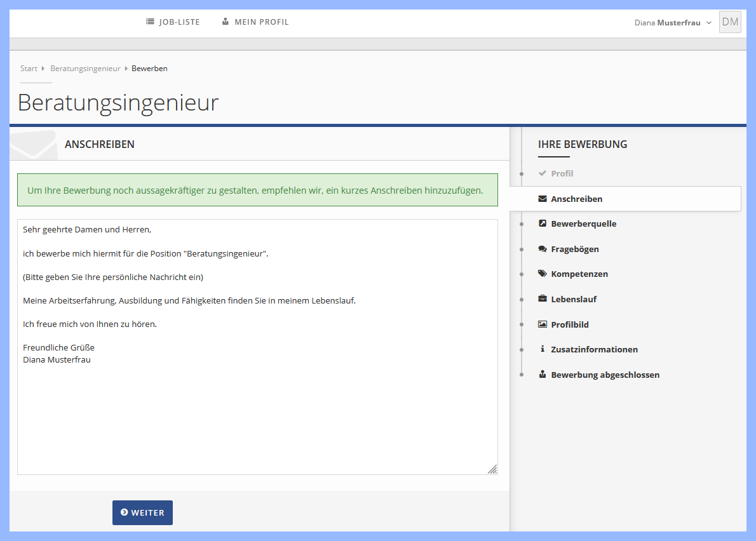
Task: Click the upload icon for Bewerbung abgeschlossen
Action: pos(543,375)
